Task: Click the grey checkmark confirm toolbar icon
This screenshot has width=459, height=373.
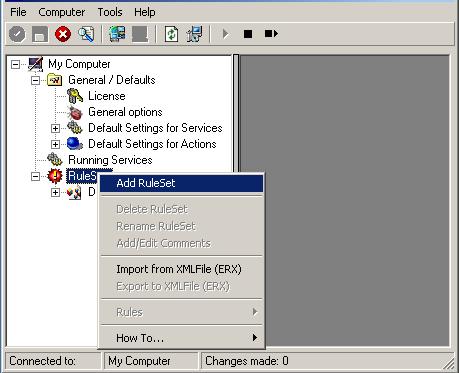Action: point(17,34)
